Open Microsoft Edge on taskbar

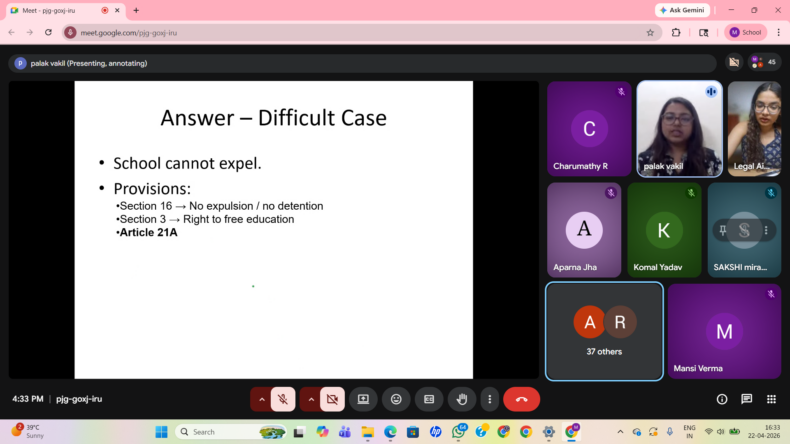click(x=390, y=432)
